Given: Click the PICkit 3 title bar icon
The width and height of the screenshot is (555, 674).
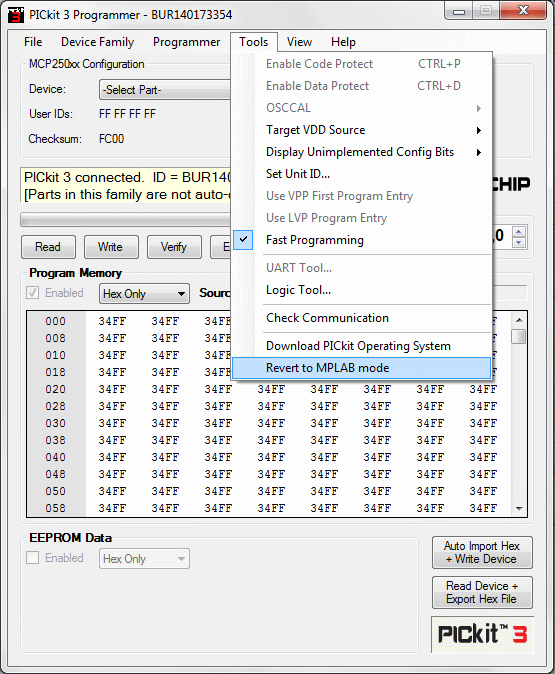Looking at the screenshot, I should click(16, 15).
